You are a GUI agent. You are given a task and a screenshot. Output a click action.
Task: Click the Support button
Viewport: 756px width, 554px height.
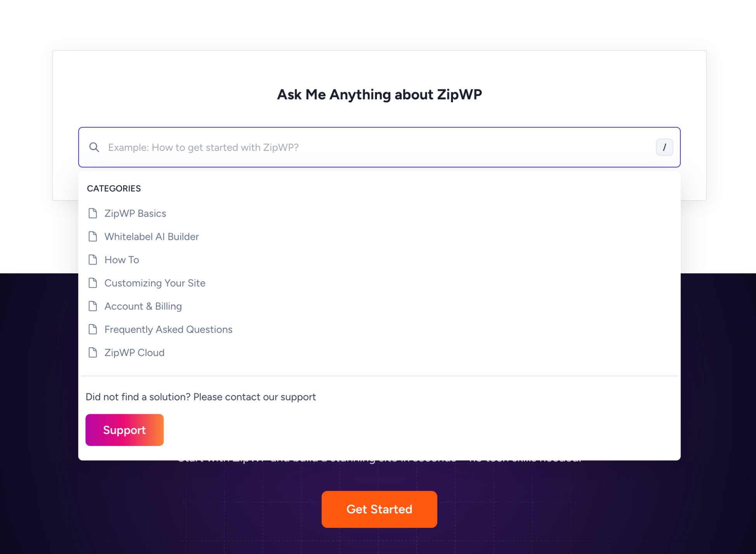pos(124,429)
